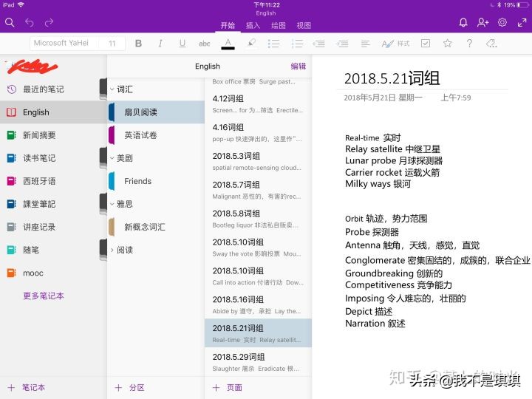
Task: Switch to the 开始 tab
Action: (228, 25)
